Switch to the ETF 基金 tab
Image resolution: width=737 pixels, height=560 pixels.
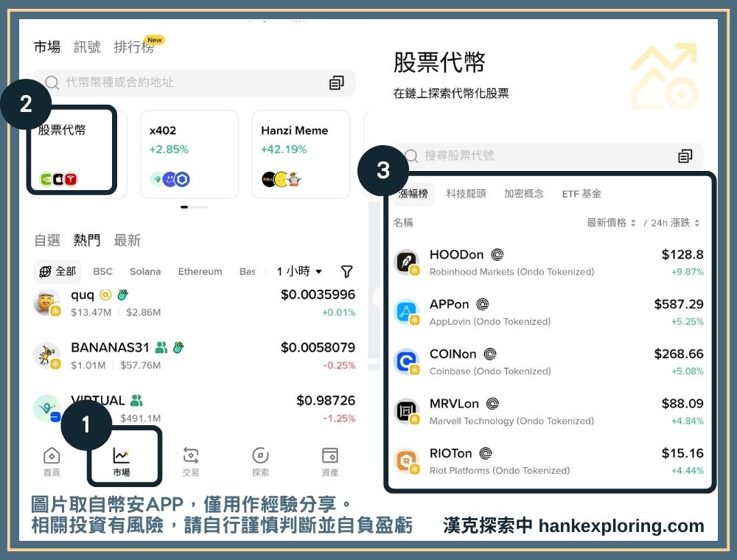(582, 193)
